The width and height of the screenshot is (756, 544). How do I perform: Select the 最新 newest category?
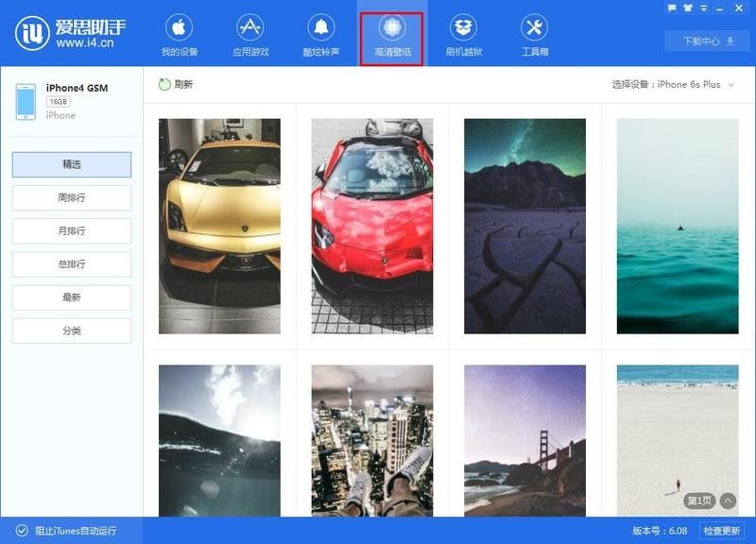coord(72,297)
